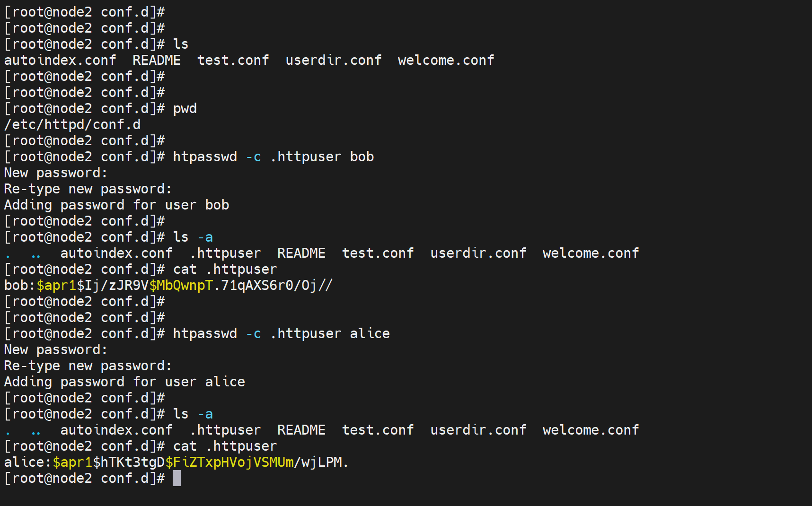Click .httpuser in the last ls -a output

point(225,430)
